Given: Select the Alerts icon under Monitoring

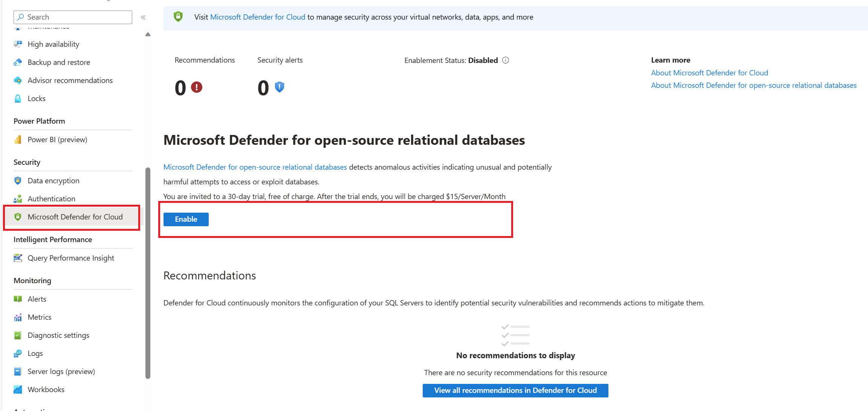Looking at the screenshot, I should click(18, 299).
